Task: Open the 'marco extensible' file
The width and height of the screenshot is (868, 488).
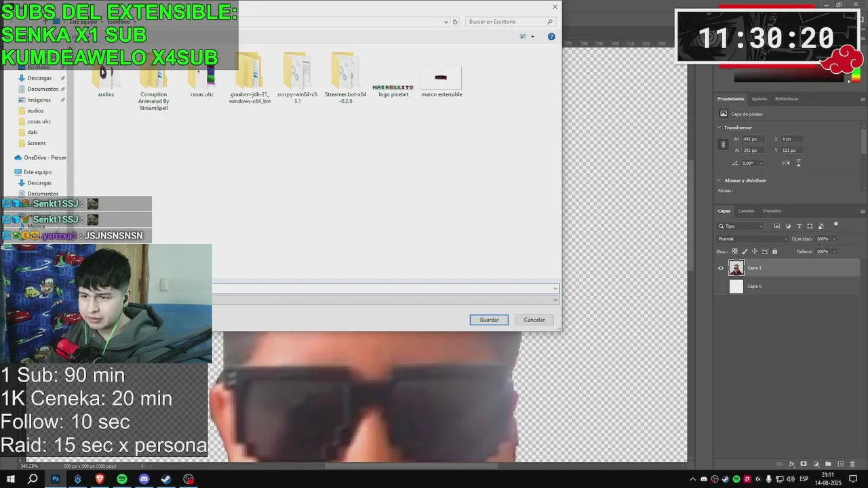Action: click(441, 83)
